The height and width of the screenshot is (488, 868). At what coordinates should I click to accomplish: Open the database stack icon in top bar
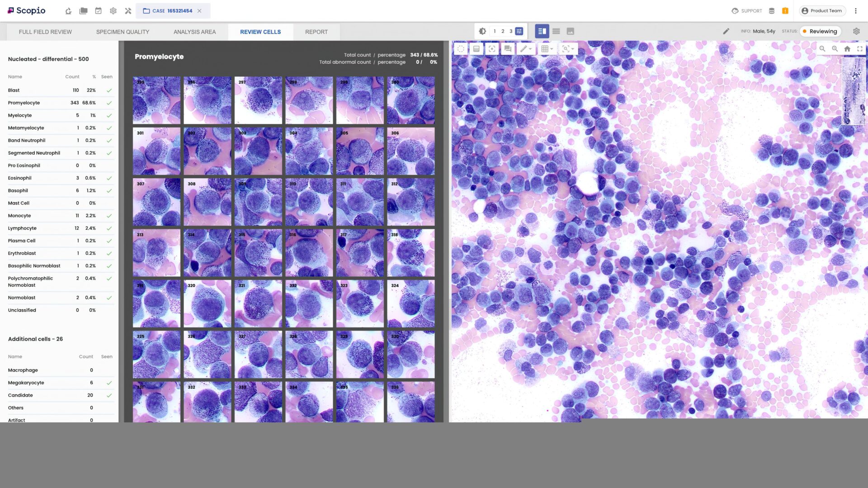(x=772, y=11)
